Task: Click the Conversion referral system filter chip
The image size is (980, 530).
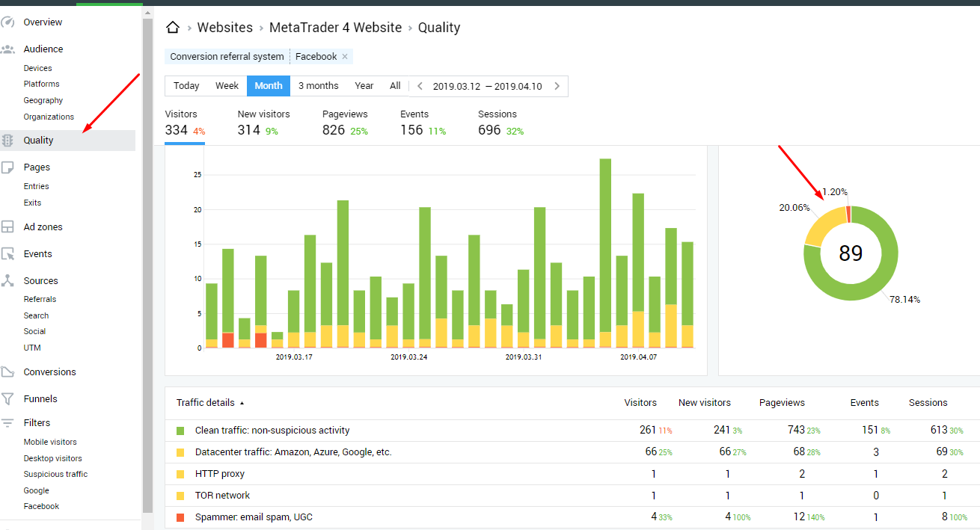Action: [227, 57]
